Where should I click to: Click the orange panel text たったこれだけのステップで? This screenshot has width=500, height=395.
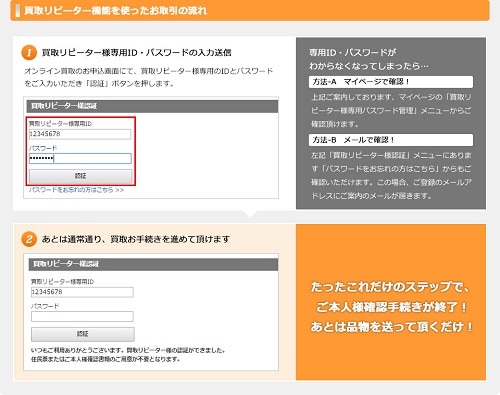tap(390, 287)
